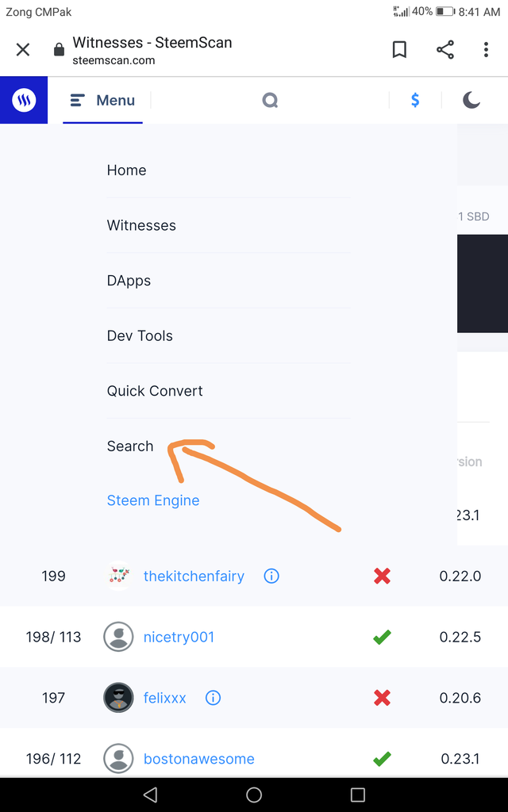Click the dollar price icon
The image size is (508, 812).
click(415, 101)
